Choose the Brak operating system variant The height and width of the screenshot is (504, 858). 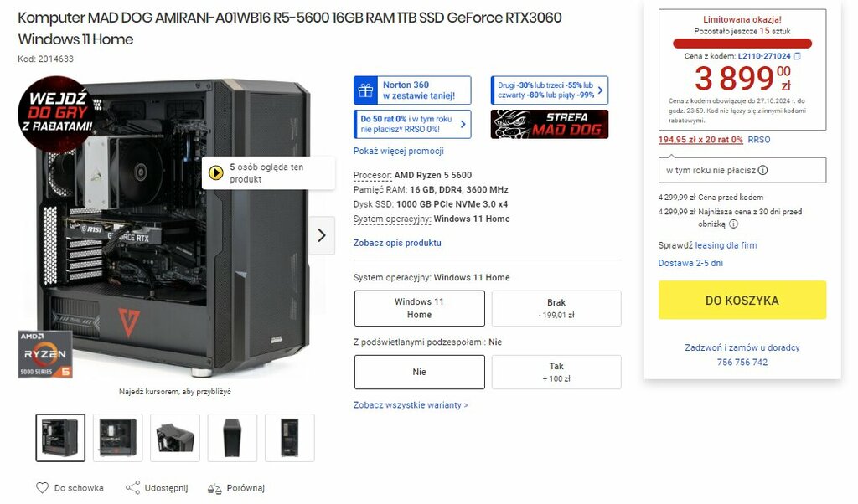556,308
